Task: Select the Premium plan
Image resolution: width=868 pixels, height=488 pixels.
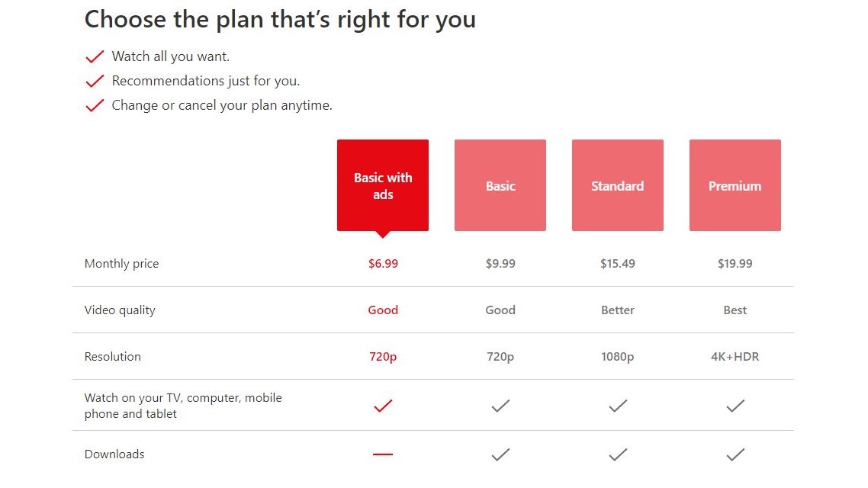Action: pos(735,185)
